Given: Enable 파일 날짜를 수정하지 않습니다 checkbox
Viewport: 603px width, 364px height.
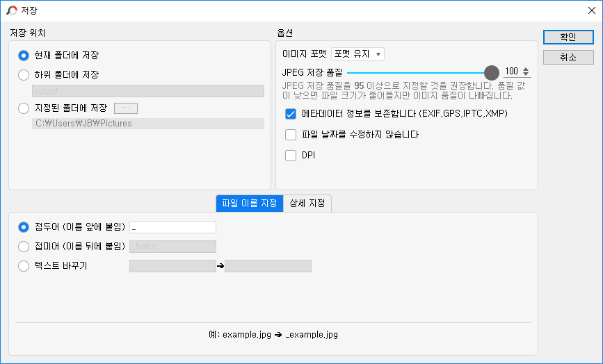Looking at the screenshot, I should click(291, 135).
